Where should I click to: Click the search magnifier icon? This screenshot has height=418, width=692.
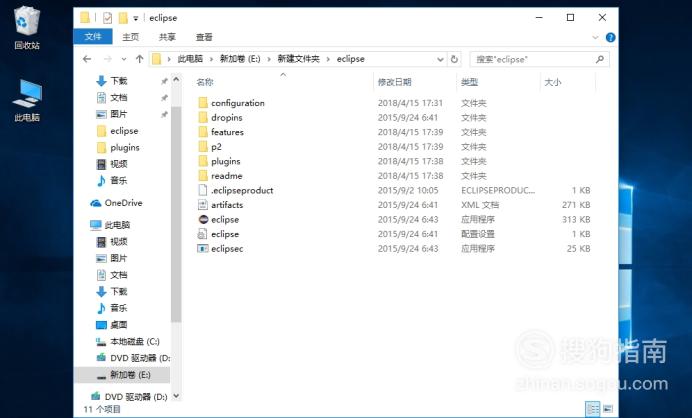pyautogui.click(x=599, y=59)
